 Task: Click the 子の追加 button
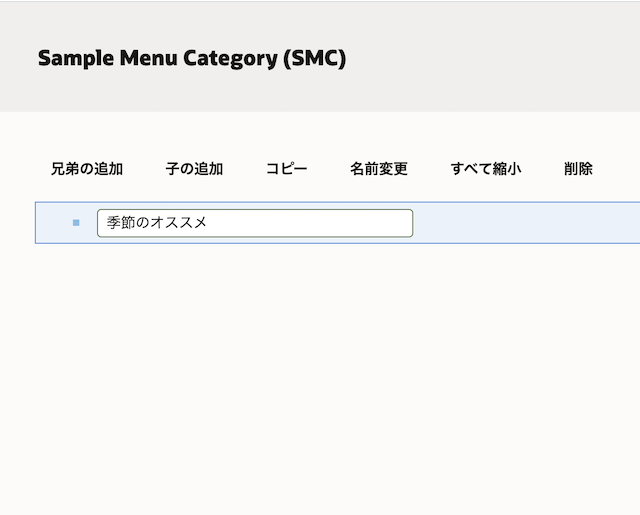194,169
